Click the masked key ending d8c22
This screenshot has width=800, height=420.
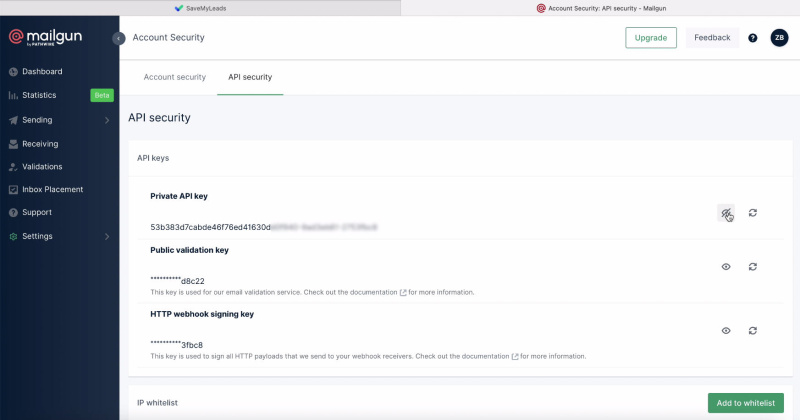(x=177, y=281)
